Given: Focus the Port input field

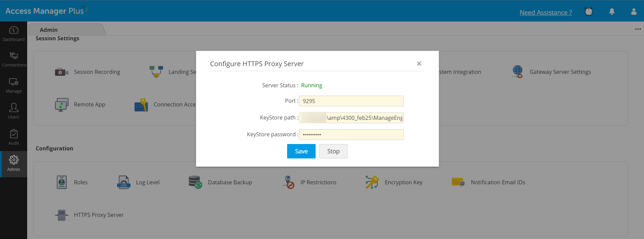Looking at the screenshot, I should pos(351,101).
